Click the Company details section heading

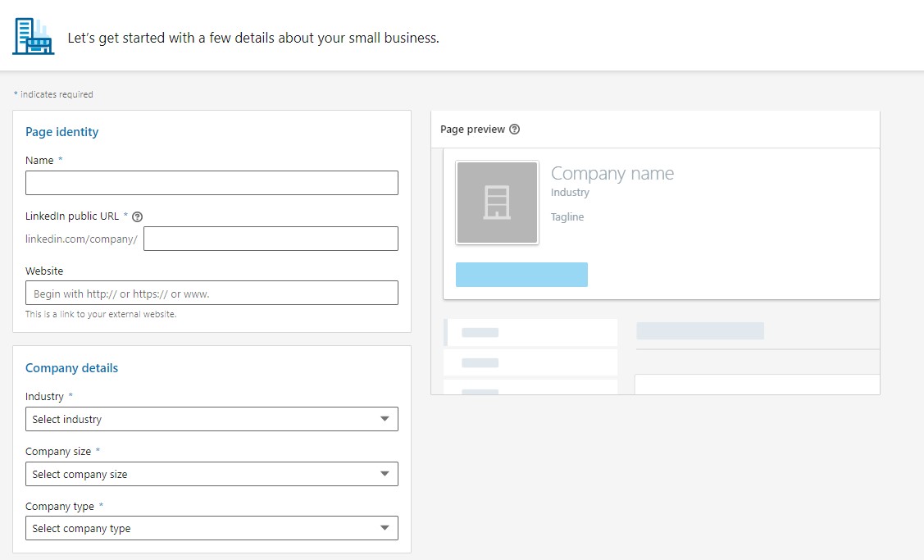pyautogui.click(x=71, y=368)
